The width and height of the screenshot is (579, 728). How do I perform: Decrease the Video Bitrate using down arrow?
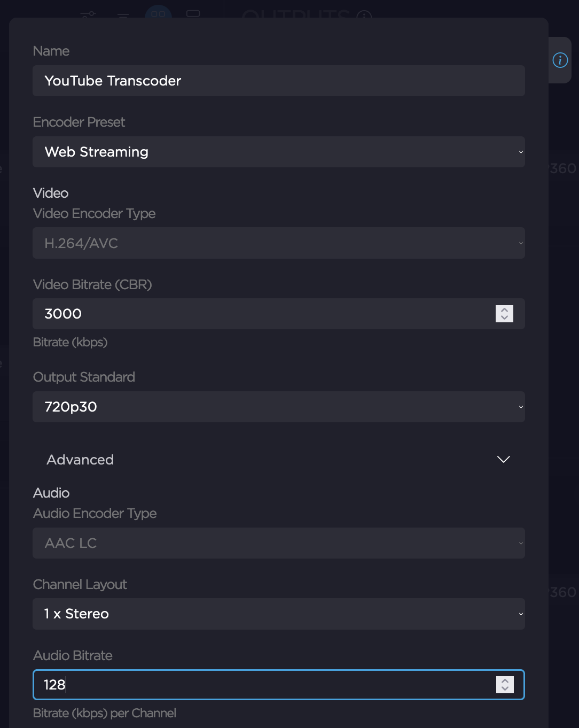(504, 317)
